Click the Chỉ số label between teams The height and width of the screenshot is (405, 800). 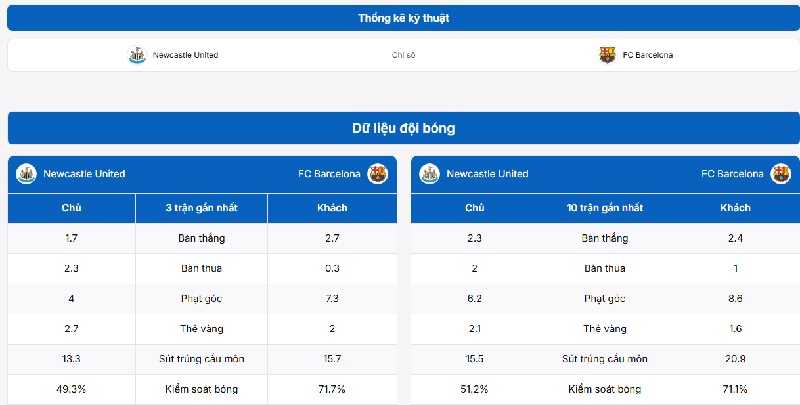(x=403, y=55)
